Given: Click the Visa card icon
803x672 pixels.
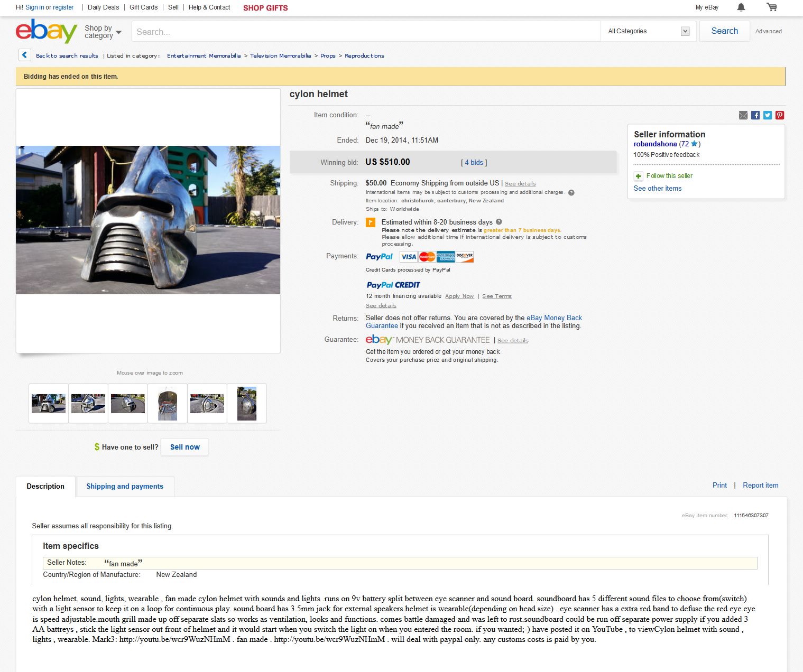Looking at the screenshot, I should pos(409,257).
